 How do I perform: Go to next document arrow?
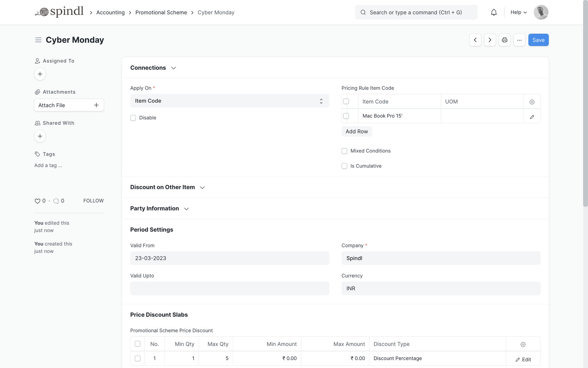pyautogui.click(x=490, y=40)
